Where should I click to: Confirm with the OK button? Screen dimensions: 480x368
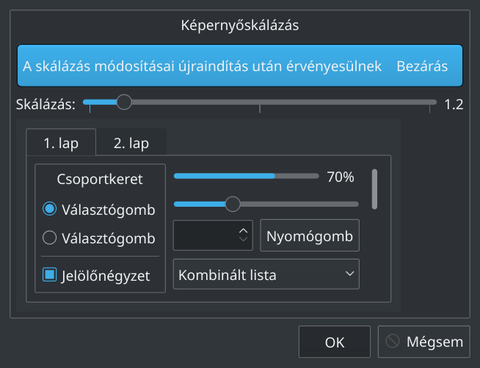tap(334, 342)
